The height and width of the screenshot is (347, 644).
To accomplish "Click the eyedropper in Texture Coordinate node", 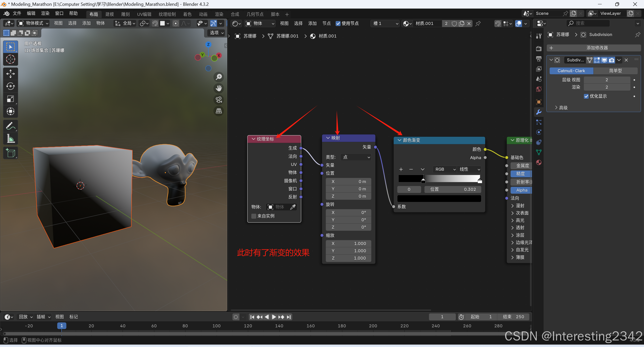I will pos(293,207).
